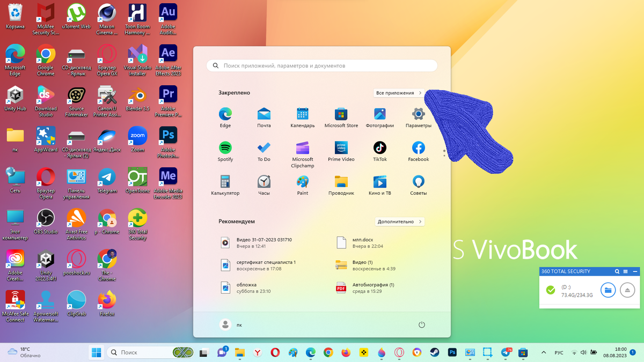Expand Дополнительно recommended items
644x362 pixels.
[x=399, y=221]
